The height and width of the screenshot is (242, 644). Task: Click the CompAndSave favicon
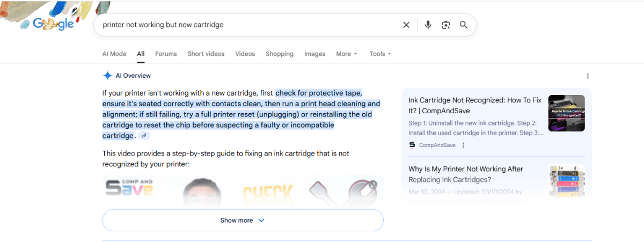pos(412,145)
